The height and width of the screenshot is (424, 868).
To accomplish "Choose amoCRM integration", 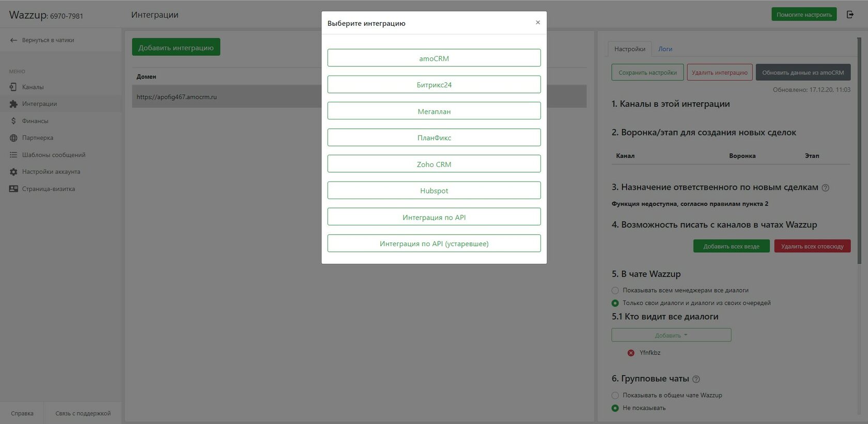I will click(434, 58).
